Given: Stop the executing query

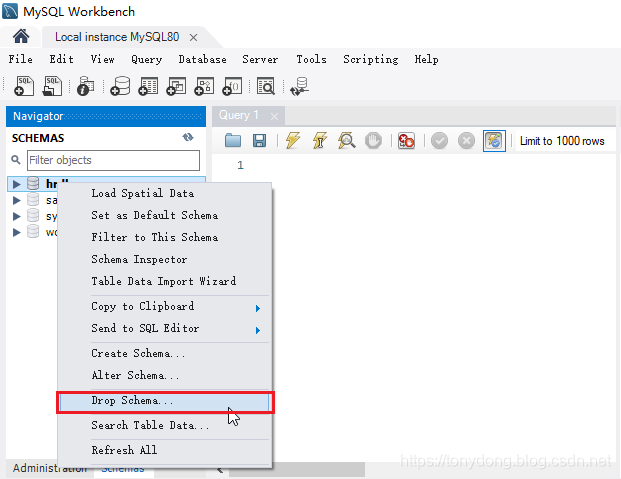Looking at the screenshot, I should pyautogui.click(x=373, y=141).
